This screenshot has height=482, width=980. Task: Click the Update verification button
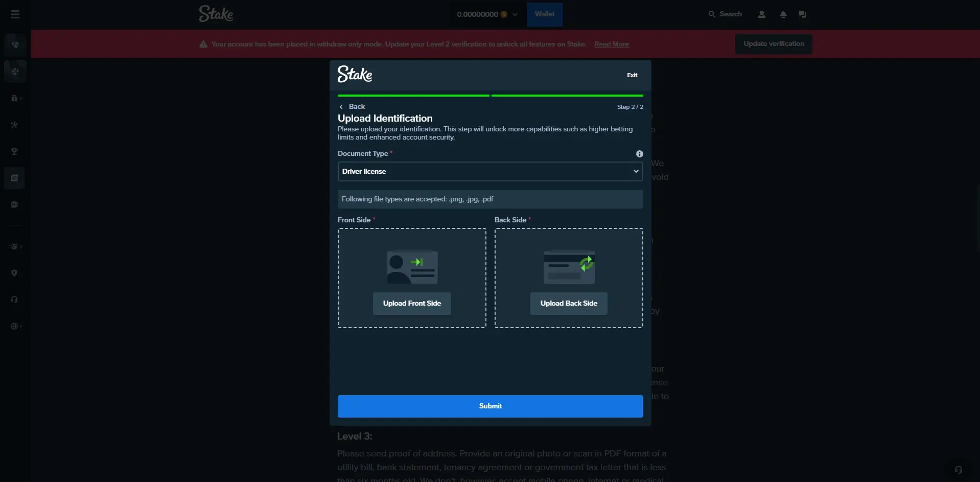pos(774,44)
